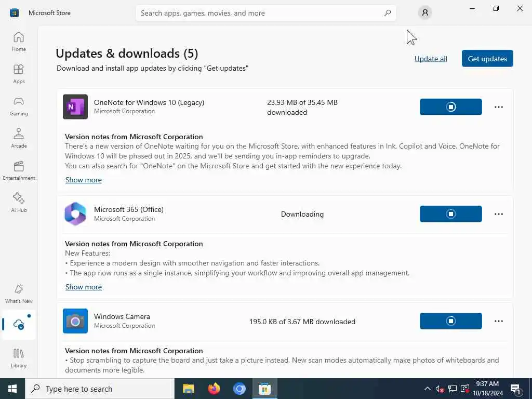Image resolution: width=532 pixels, height=399 pixels.
Task: Show hidden system tray icons
Action: click(x=427, y=389)
